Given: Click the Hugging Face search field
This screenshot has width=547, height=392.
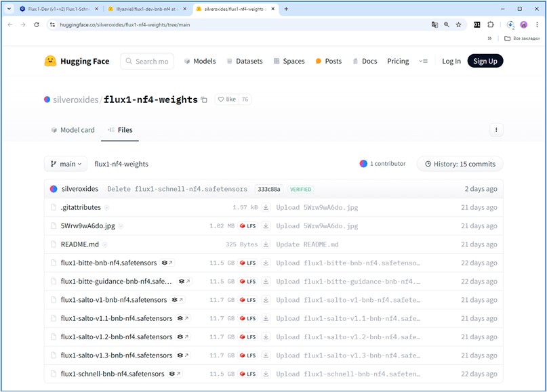Looking at the screenshot, I should [147, 61].
